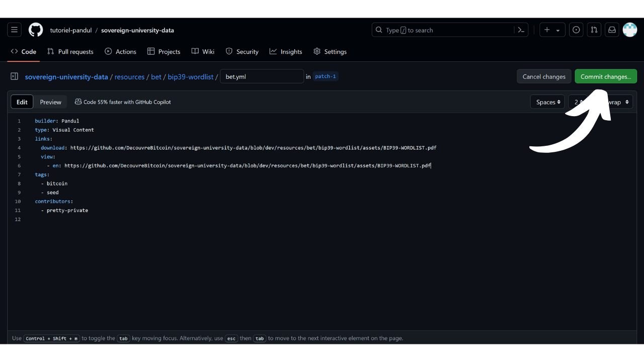Click the Commit changes button
644x362 pixels.
pyautogui.click(x=606, y=76)
